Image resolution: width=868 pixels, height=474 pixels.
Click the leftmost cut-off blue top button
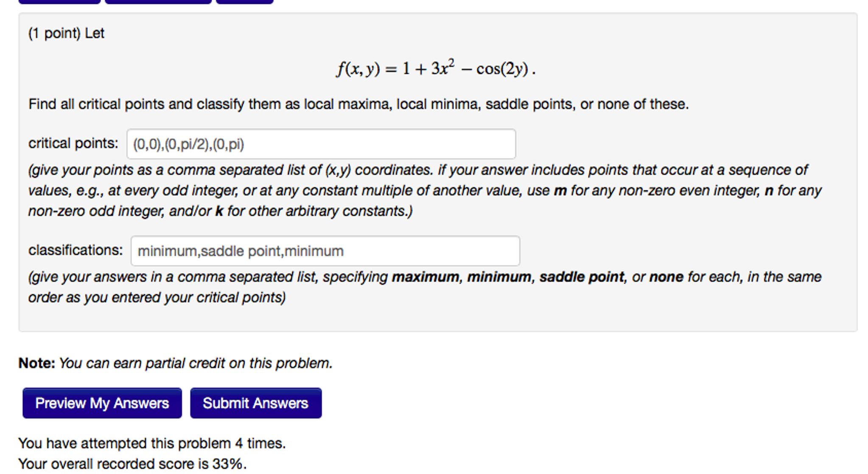coord(59,2)
